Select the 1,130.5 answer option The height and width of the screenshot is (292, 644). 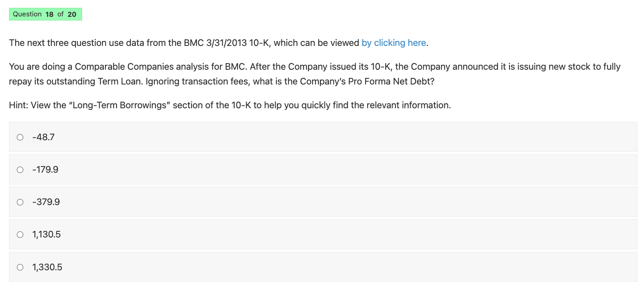pyautogui.click(x=46, y=234)
